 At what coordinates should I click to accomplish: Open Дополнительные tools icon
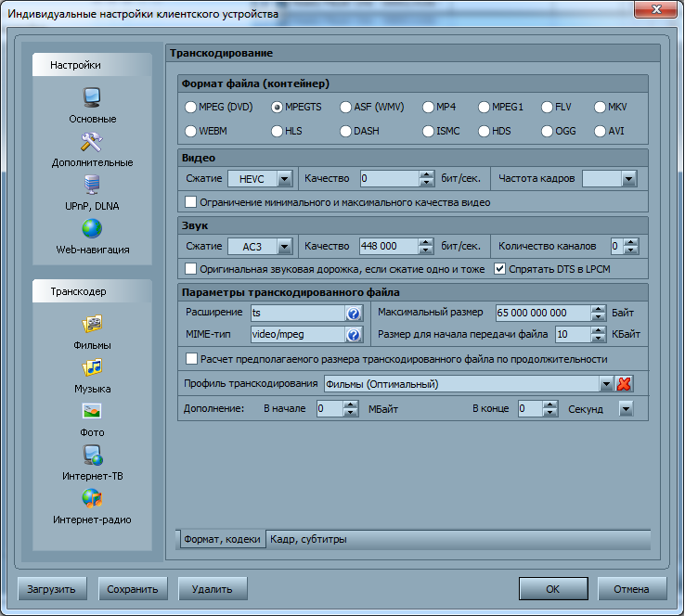tap(92, 142)
